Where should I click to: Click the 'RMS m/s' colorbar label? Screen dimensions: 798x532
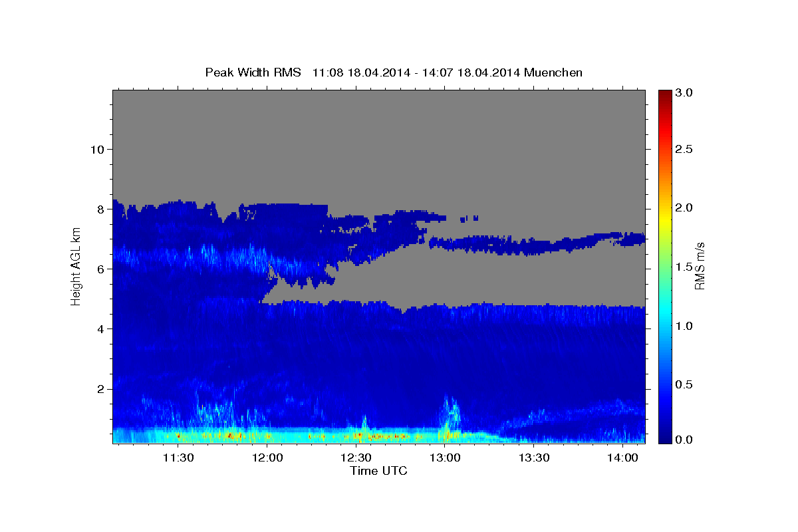(x=699, y=266)
